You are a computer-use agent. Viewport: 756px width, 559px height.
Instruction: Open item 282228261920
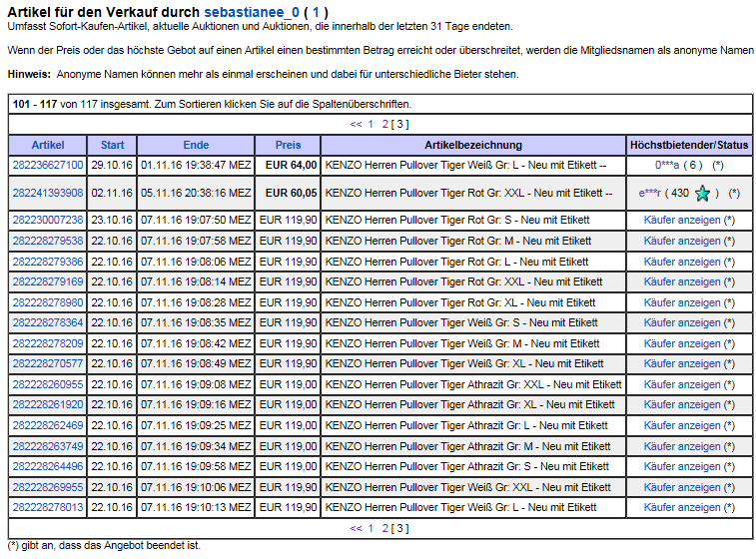tap(48, 405)
